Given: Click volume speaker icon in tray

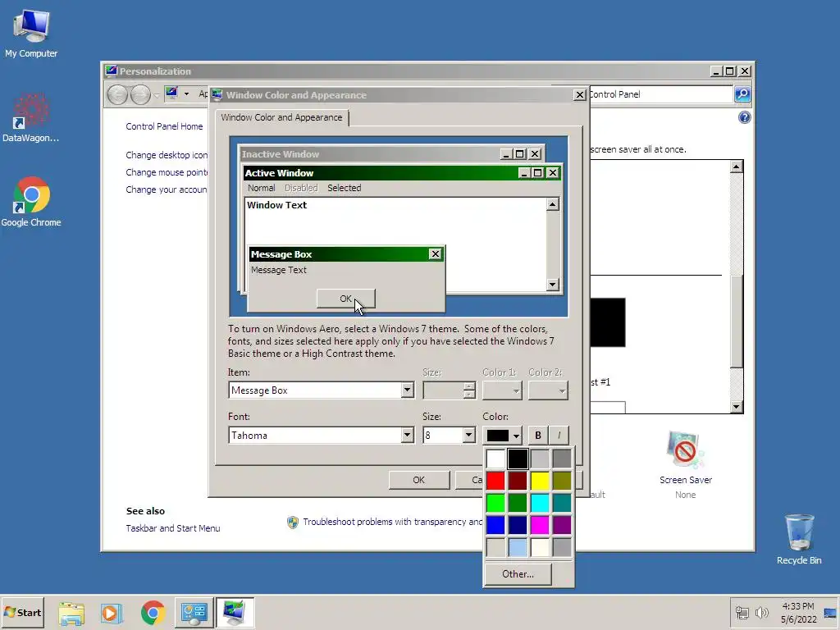Looking at the screenshot, I should (x=761, y=612).
